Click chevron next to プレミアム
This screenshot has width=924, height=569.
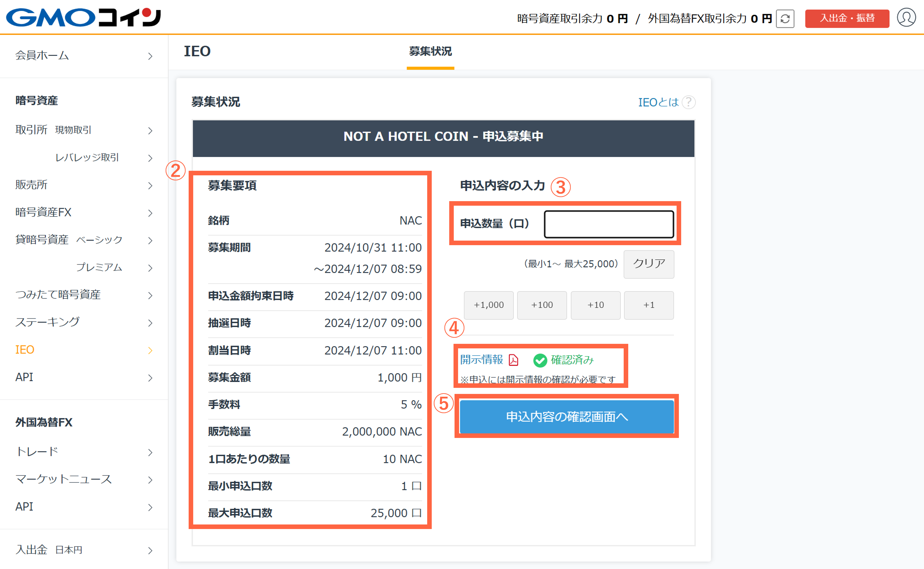pyautogui.click(x=150, y=268)
